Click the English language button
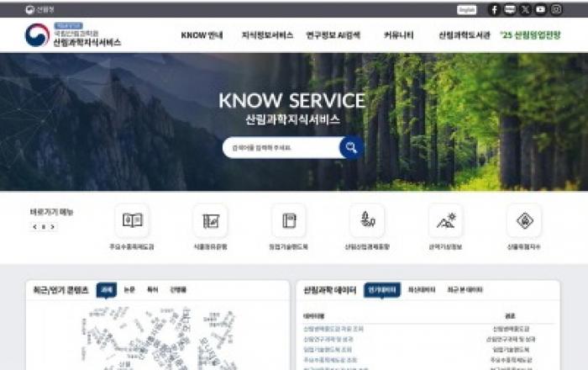588x370 pixels. (466, 9)
